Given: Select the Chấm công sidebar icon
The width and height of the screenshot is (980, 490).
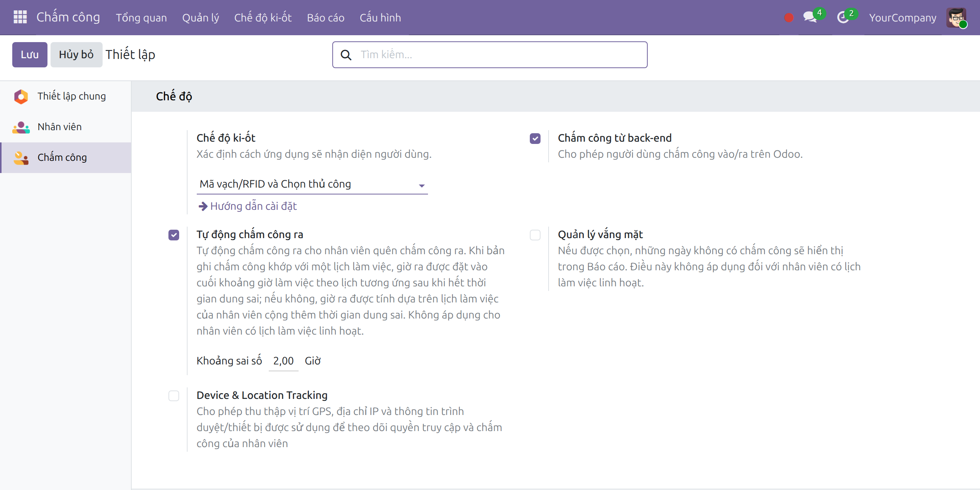Looking at the screenshot, I should click(21, 158).
